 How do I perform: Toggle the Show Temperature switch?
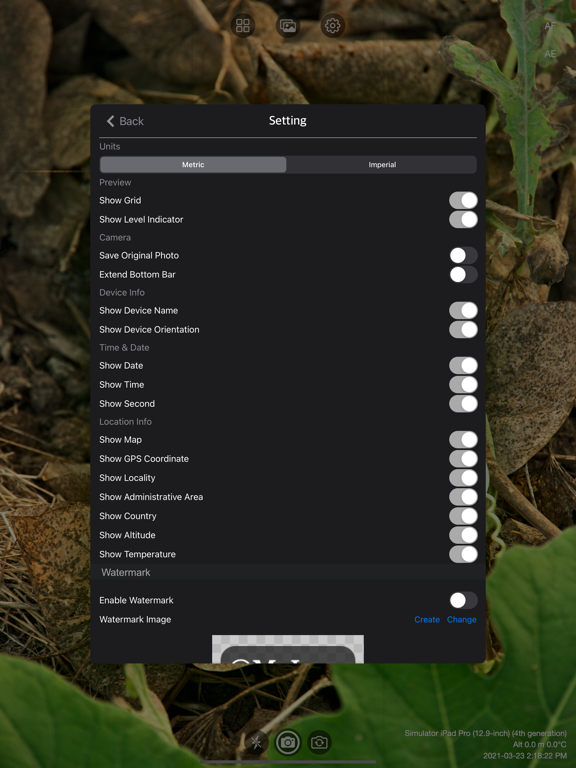click(x=463, y=554)
